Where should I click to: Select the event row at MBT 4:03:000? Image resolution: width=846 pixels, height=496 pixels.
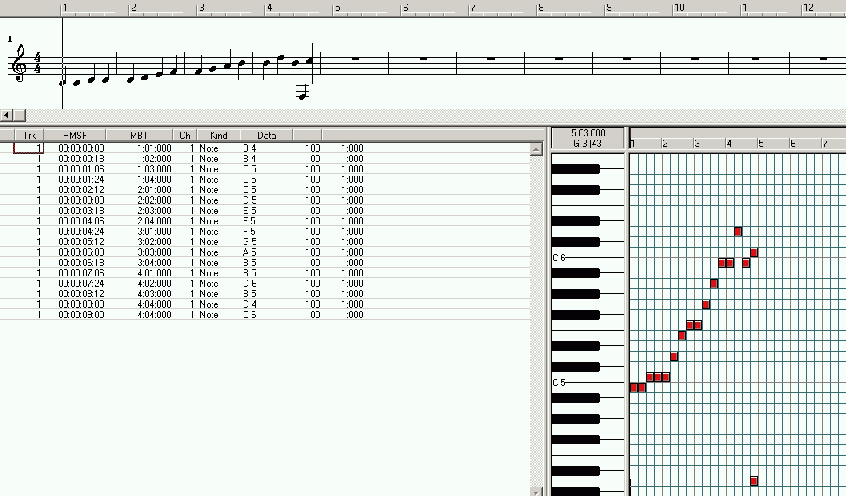[150, 294]
